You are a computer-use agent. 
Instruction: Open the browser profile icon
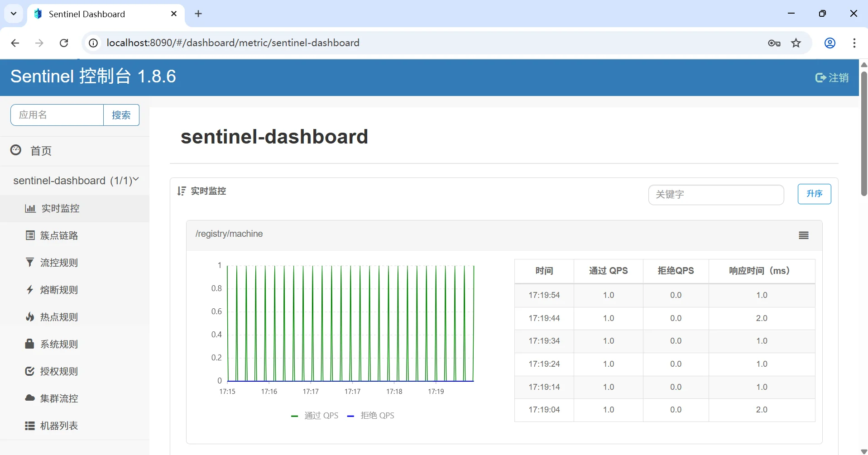pyautogui.click(x=830, y=43)
